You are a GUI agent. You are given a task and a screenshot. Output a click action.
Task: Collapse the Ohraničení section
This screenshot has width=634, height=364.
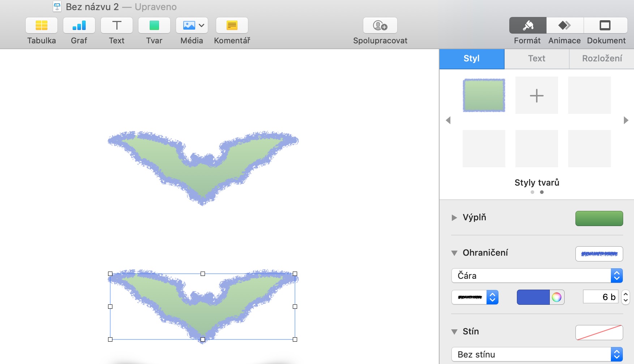[x=454, y=253]
